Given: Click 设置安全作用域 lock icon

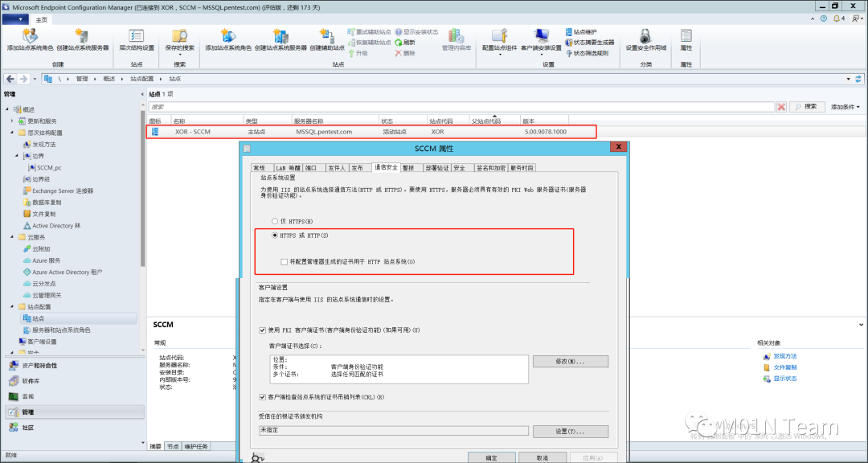Looking at the screenshot, I should click(x=645, y=36).
